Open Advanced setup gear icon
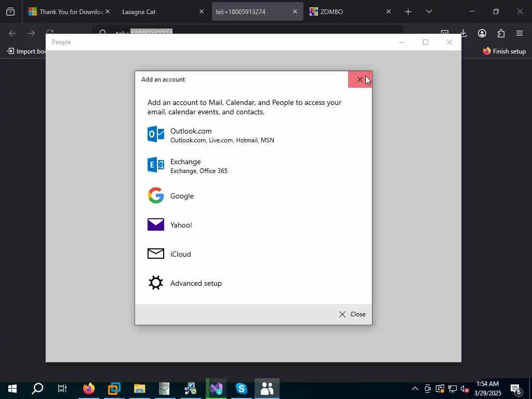The image size is (532, 399). pos(156,283)
